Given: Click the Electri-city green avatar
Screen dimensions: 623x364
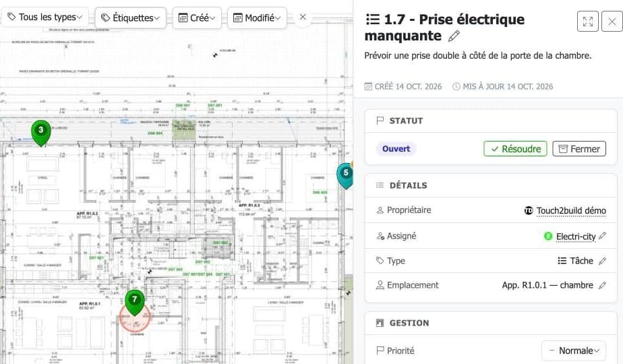Looking at the screenshot, I should pyautogui.click(x=548, y=236).
